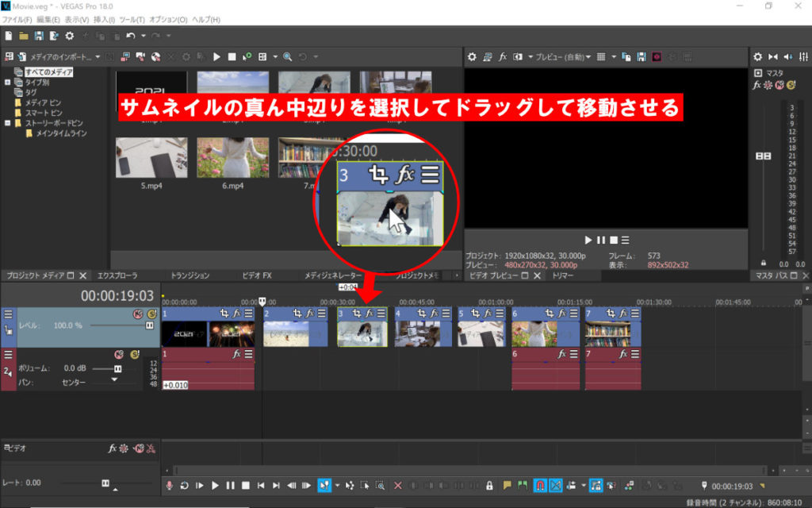This screenshot has height=508, width=812.
Task: Toggle mute on the video track
Action: pos(137,314)
